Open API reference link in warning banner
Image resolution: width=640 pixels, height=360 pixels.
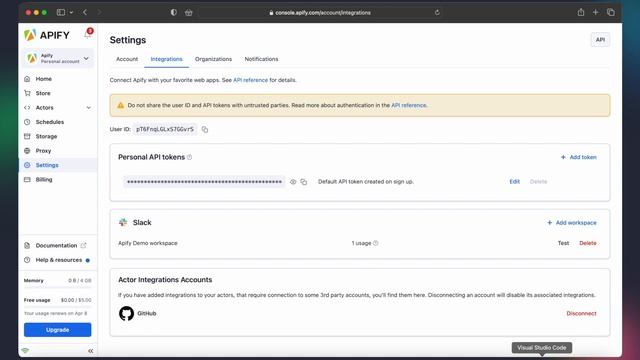[409, 105]
